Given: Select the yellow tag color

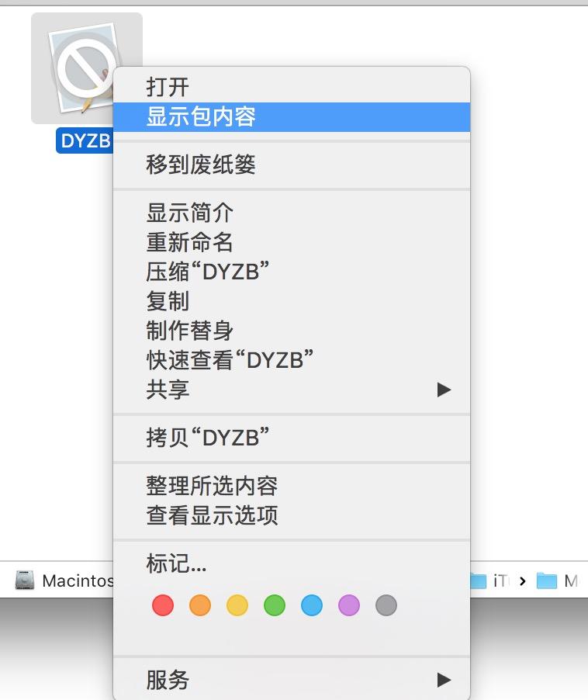Looking at the screenshot, I should tap(237, 605).
